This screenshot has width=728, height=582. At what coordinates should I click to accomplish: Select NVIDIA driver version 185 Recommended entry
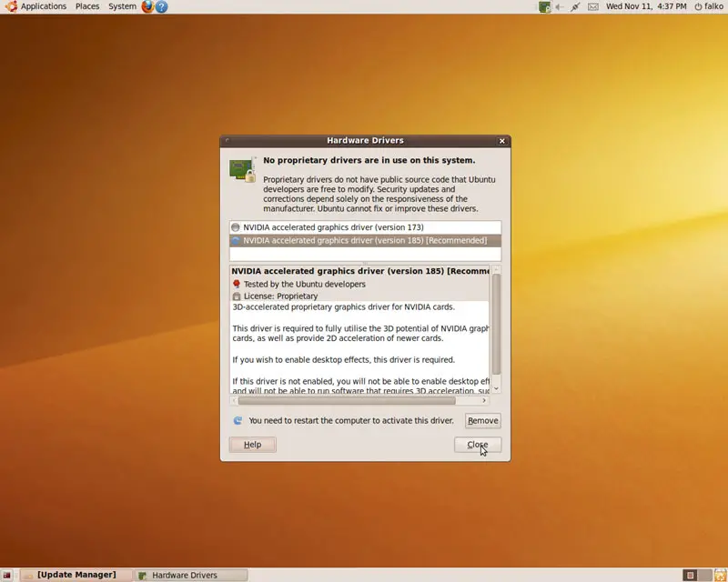(364, 241)
